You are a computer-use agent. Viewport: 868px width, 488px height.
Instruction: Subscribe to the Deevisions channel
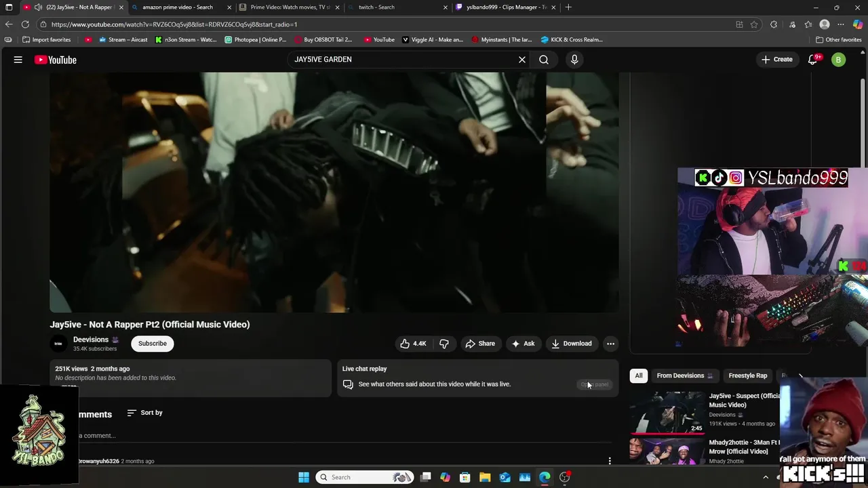pyautogui.click(x=153, y=344)
